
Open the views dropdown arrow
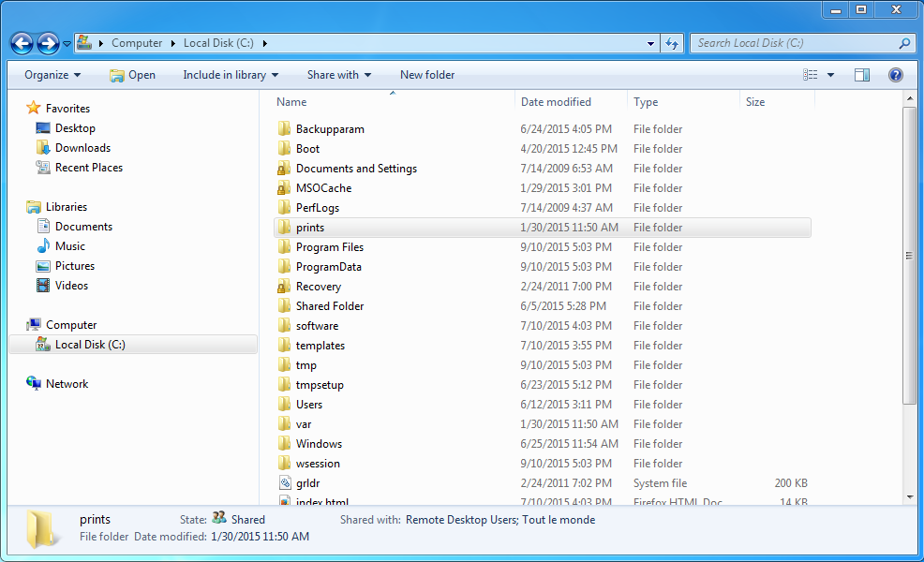point(829,74)
